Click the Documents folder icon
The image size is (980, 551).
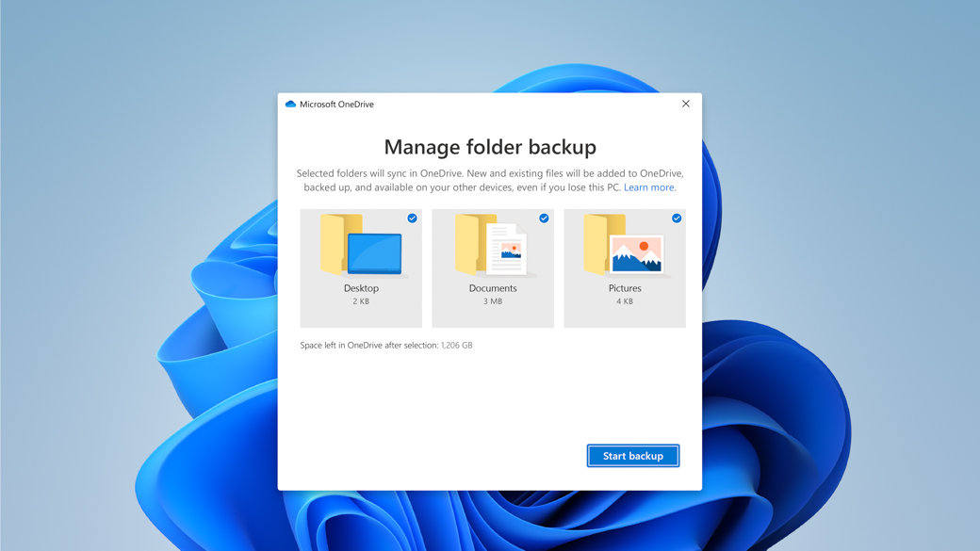tap(492, 246)
